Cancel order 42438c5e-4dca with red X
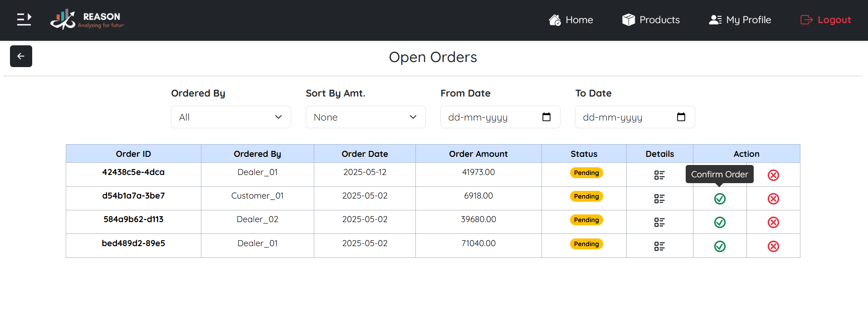 [x=773, y=175]
